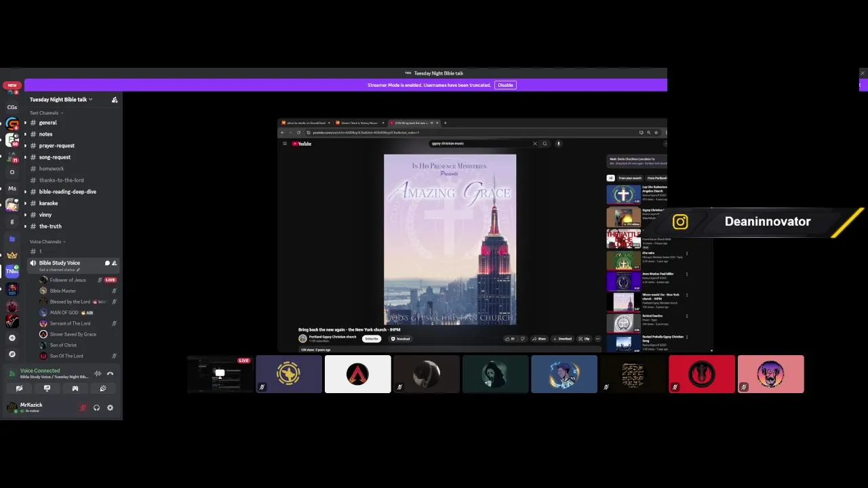Open three-dot menu for Che raho video
868x488 pixels.
(x=687, y=253)
